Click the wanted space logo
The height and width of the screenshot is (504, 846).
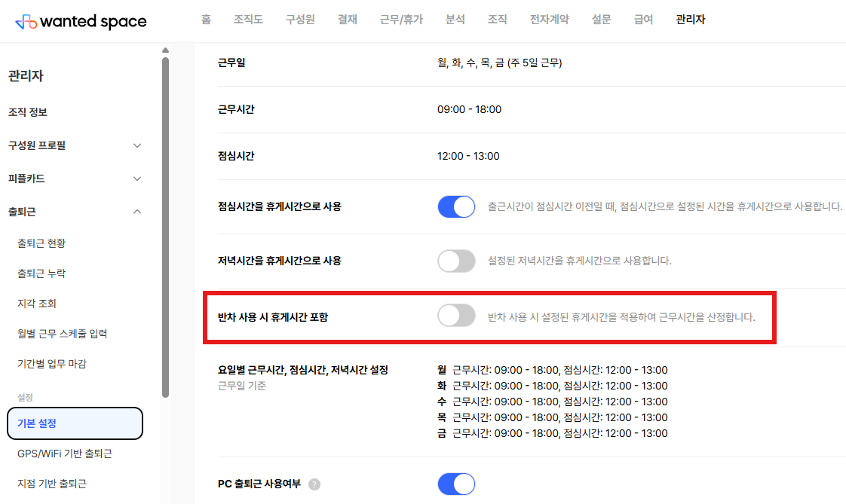81,22
